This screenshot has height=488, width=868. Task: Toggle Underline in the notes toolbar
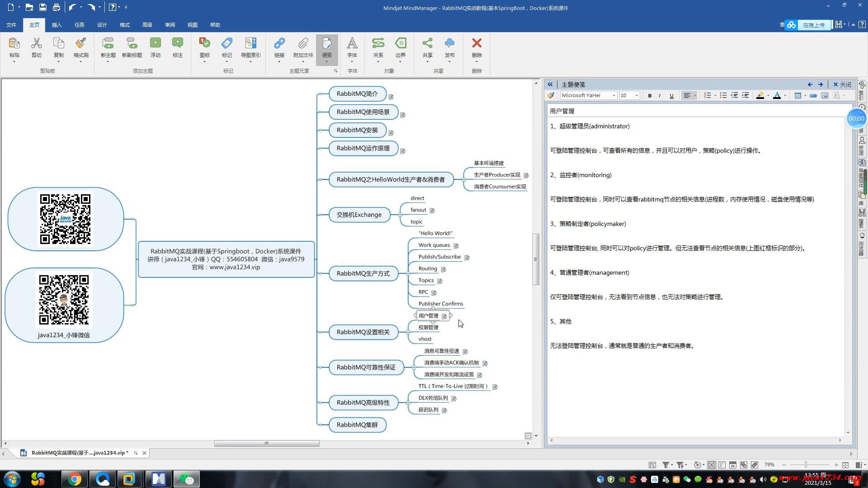[x=671, y=95]
